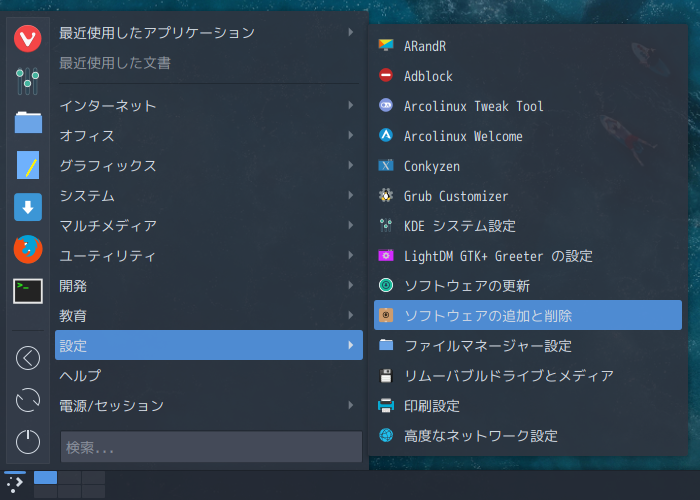The width and height of the screenshot is (700, 500).
Task: Expand the 教育 category arrow
Action: coord(351,315)
